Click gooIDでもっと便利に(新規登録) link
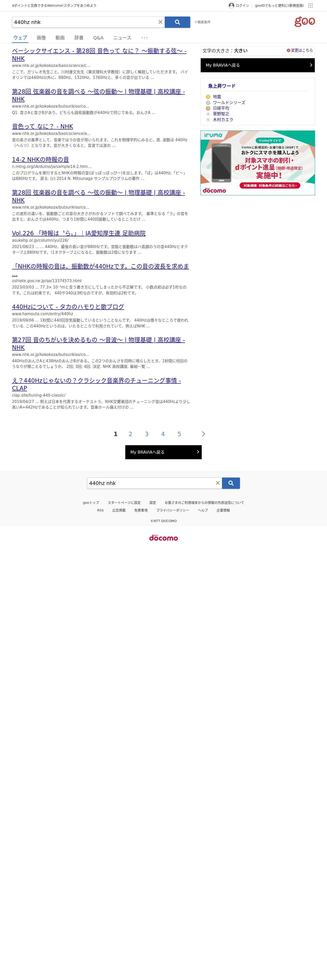Image resolution: width=327 pixels, height=980 pixels. (279, 6)
